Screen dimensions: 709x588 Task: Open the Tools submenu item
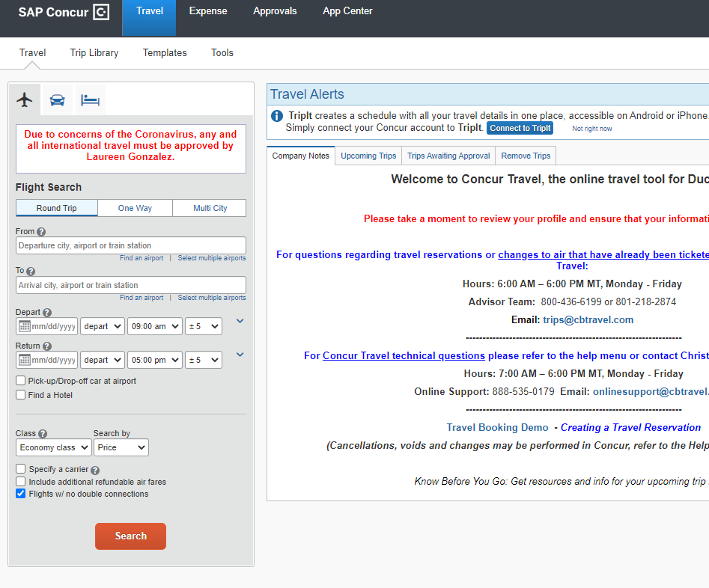coord(222,53)
